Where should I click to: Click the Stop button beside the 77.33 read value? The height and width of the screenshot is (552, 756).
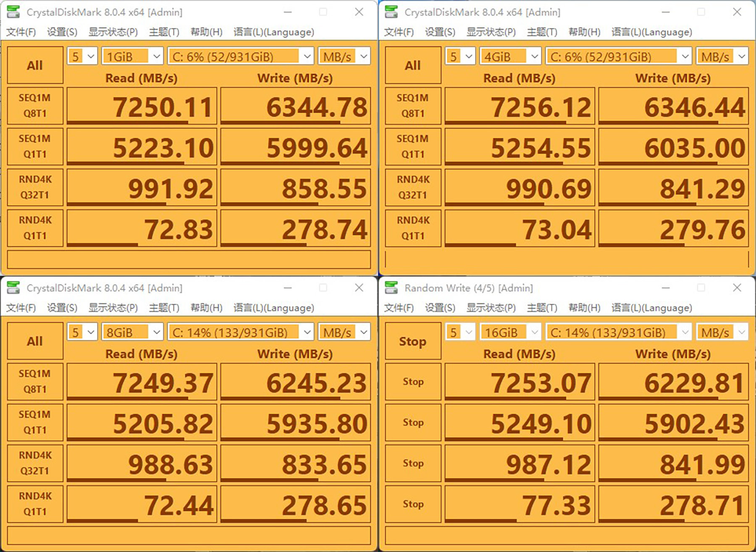coord(413,504)
